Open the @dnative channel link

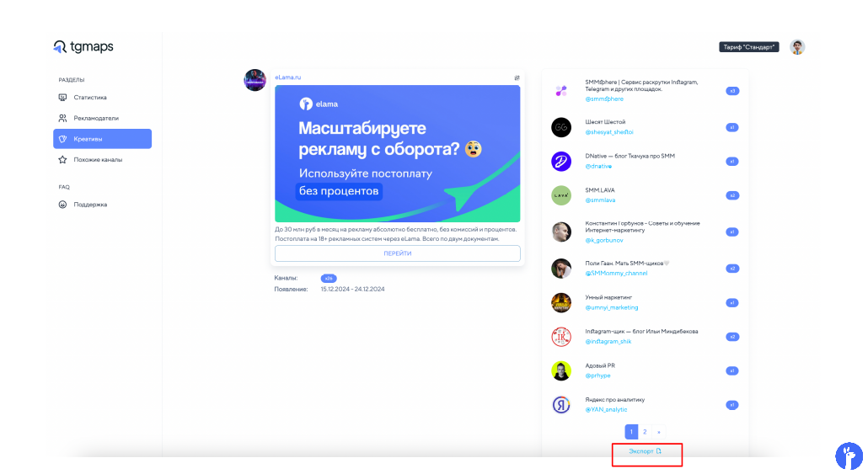click(x=598, y=166)
